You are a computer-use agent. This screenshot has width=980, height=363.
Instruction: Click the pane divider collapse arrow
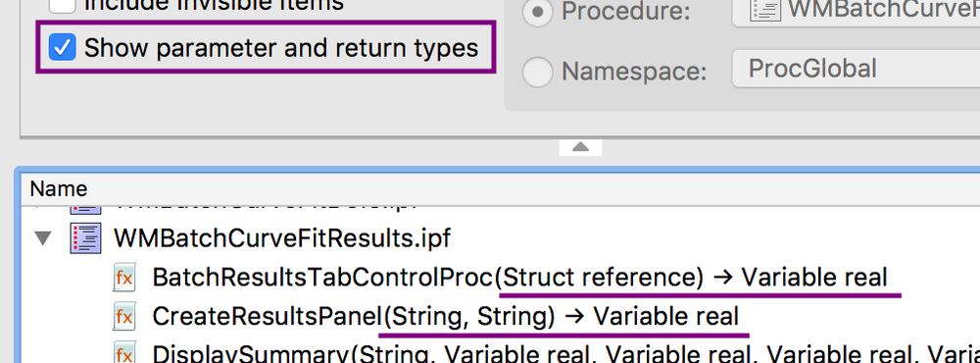click(580, 147)
